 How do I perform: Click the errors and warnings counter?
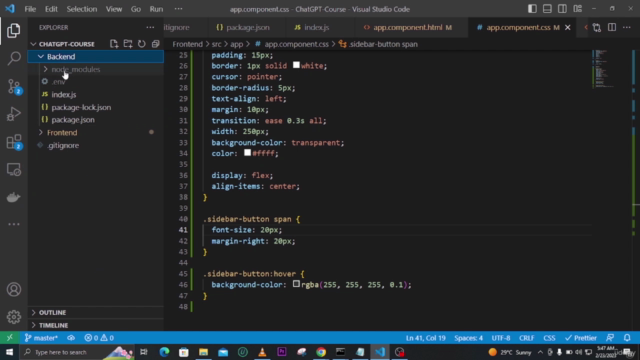point(99,338)
